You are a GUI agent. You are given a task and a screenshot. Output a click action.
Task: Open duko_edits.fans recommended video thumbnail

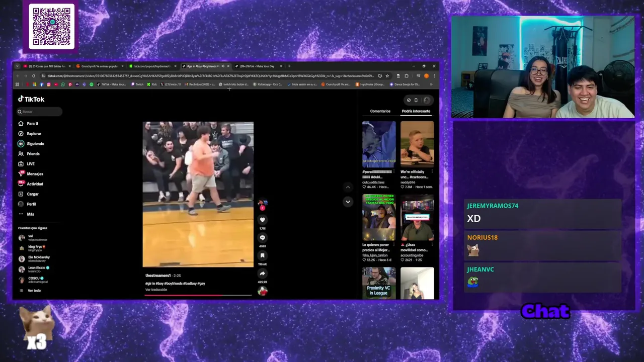pyautogui.click(x=379, y=144)
